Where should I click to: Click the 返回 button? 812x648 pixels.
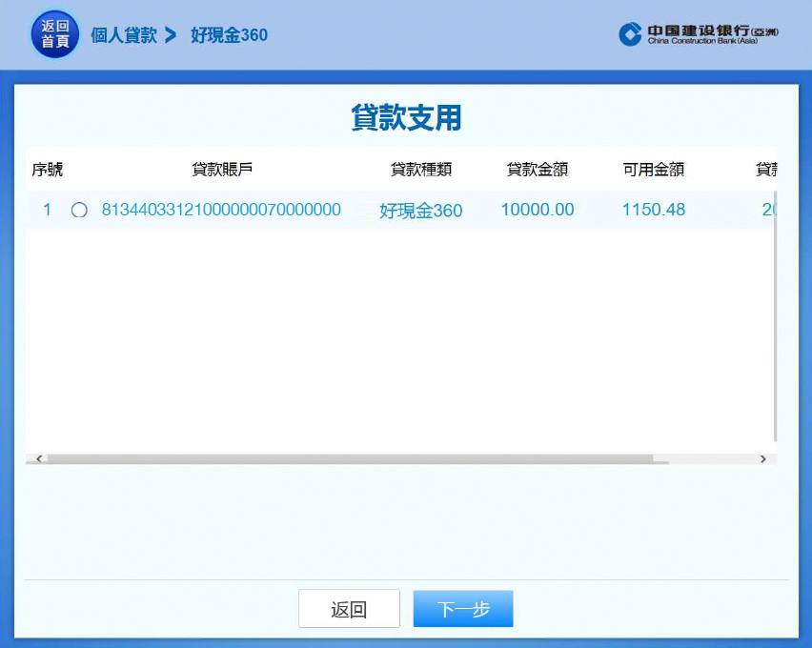(349, 609)
